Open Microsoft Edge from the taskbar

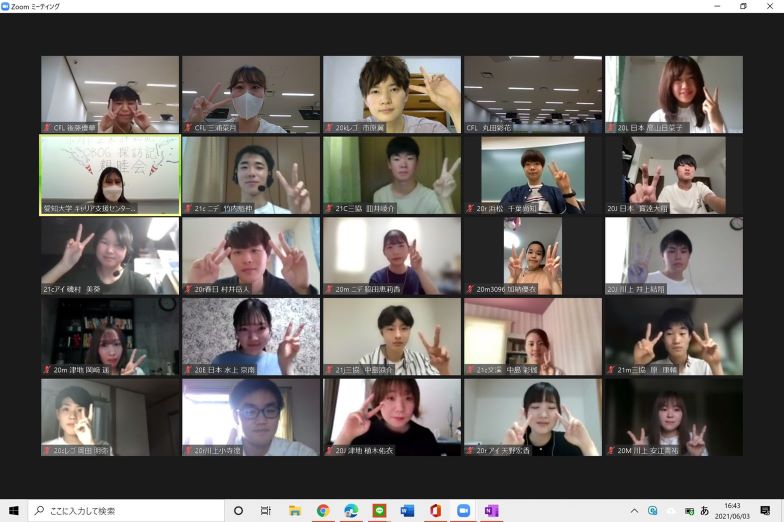351,510
